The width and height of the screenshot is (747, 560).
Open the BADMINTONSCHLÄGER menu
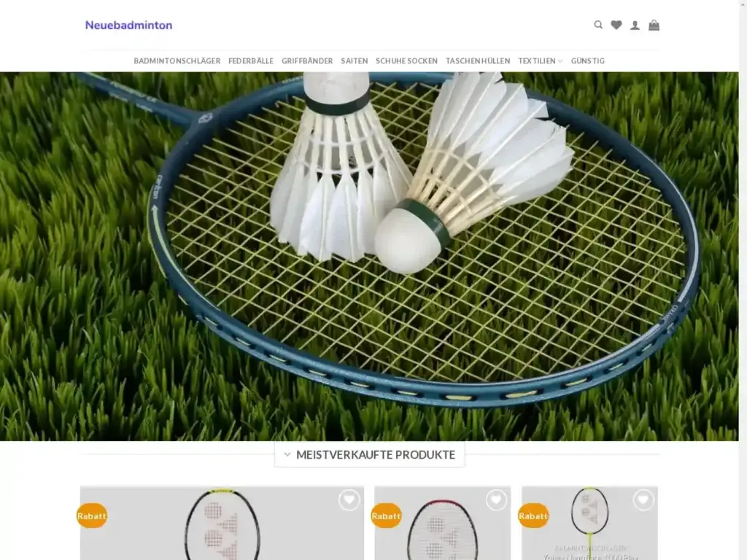coord(177,61)
